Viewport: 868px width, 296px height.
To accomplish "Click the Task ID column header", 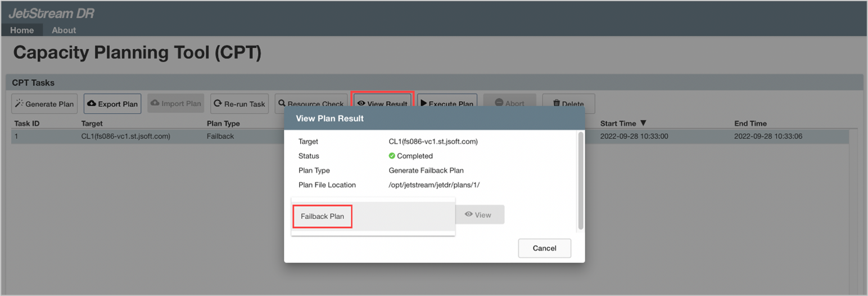I will [26, 123].
